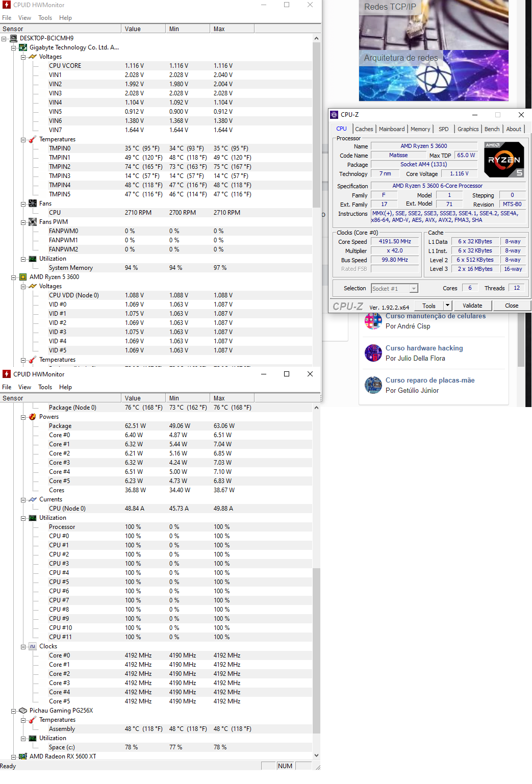
Task: Click the Clocks waveform icon
Action: pyautogui.click(x=33, y=646)
